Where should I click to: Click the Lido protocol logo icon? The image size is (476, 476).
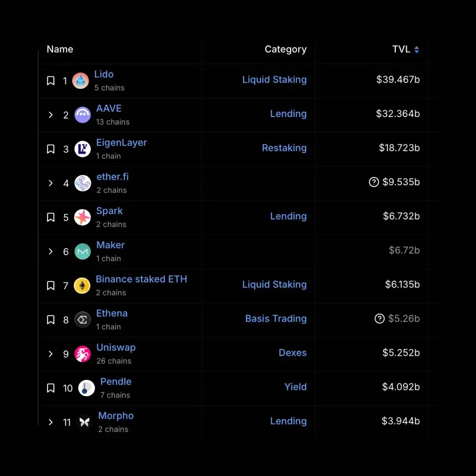81,81
